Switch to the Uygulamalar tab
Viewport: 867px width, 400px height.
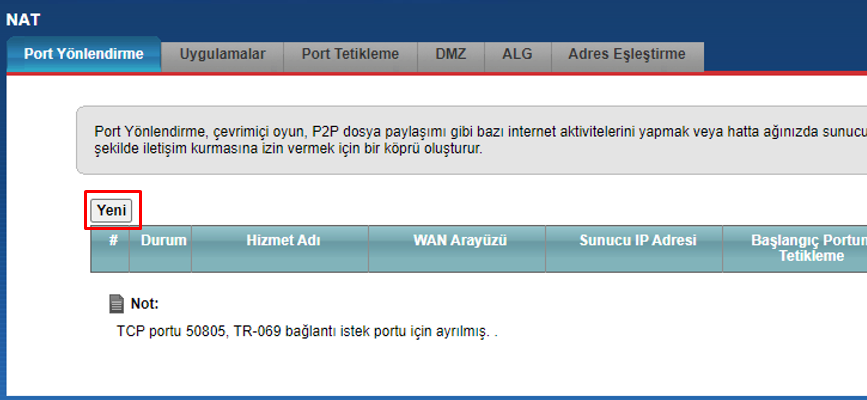coord(222,55)
